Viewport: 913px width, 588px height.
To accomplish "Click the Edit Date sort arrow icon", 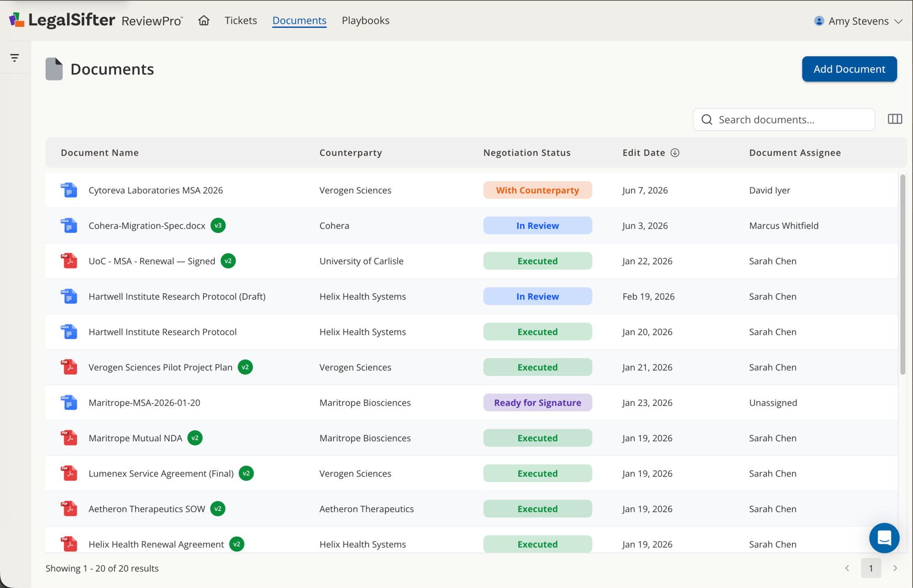I will [x=675, y=153].
